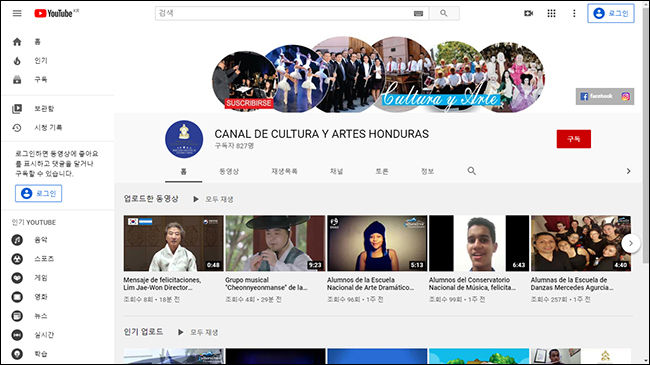
Task: Open the hamburger guide menu
Action: [17, 13]
